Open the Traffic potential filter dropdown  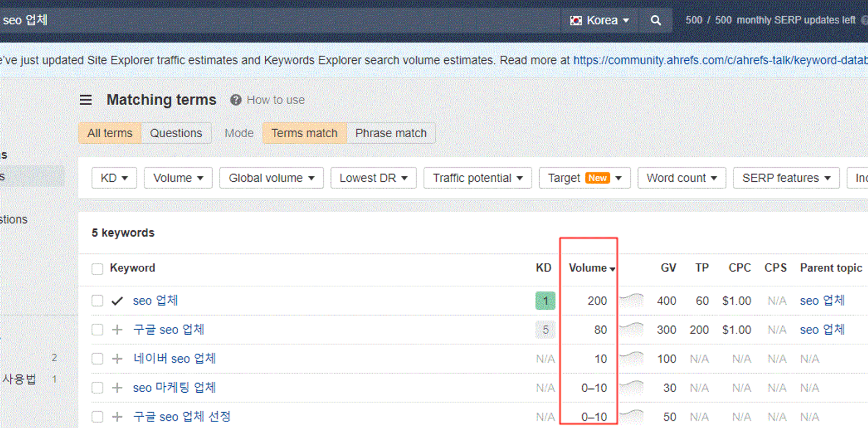click(477, 178)
